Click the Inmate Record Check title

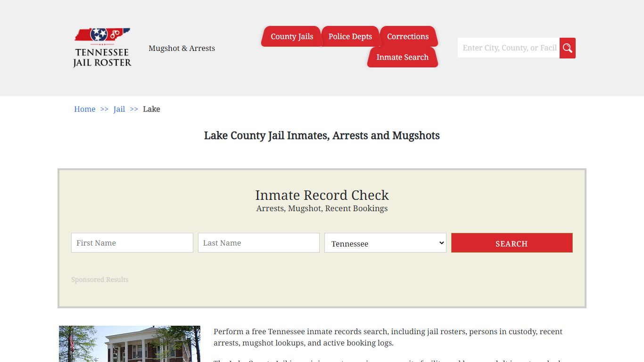[x=322, y=195]
